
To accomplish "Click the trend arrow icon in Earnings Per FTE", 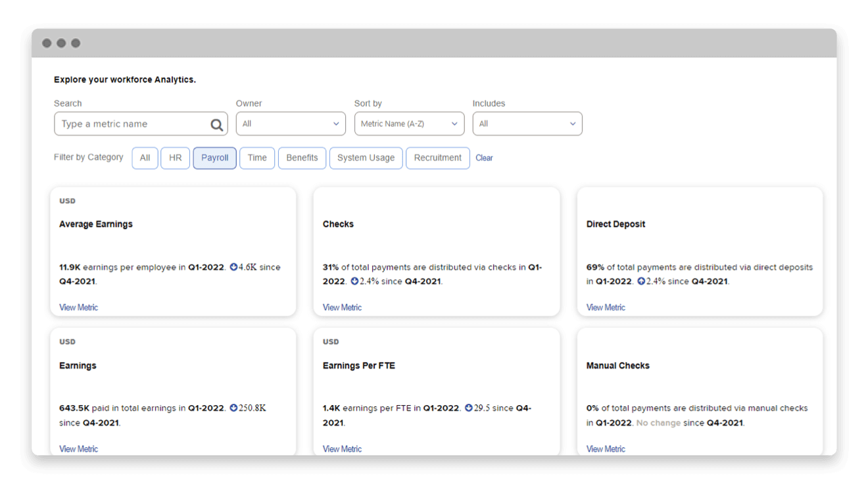I will click(x=469, y=408).
